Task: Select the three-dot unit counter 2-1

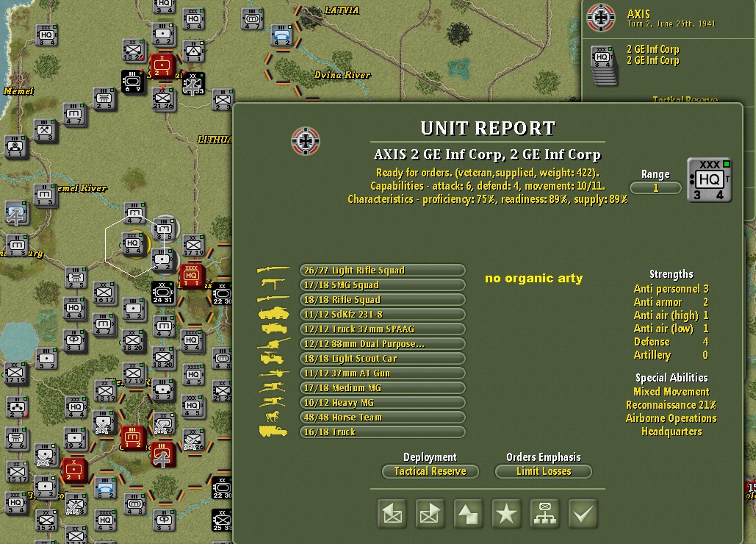Action: point(17,407)
